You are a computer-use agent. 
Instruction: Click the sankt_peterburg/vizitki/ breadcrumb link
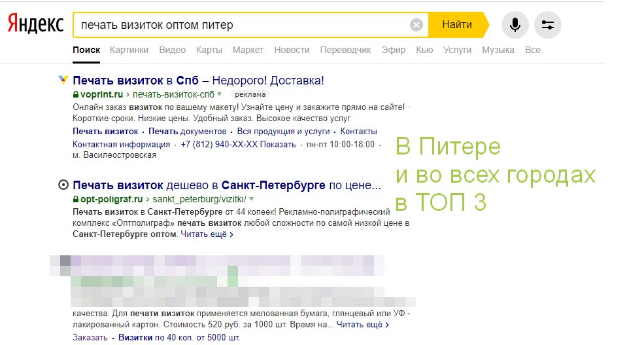199,199
